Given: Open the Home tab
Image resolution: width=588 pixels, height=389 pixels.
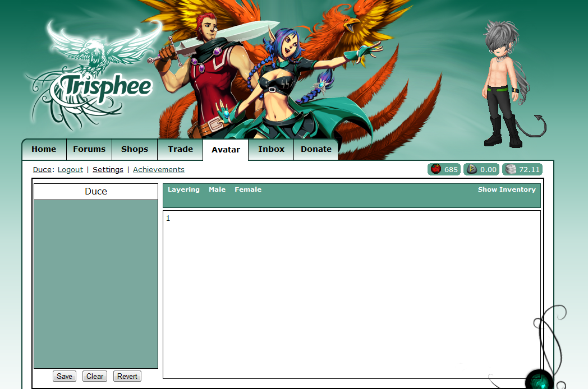Looking at the screenshot, I should point(44,150).
